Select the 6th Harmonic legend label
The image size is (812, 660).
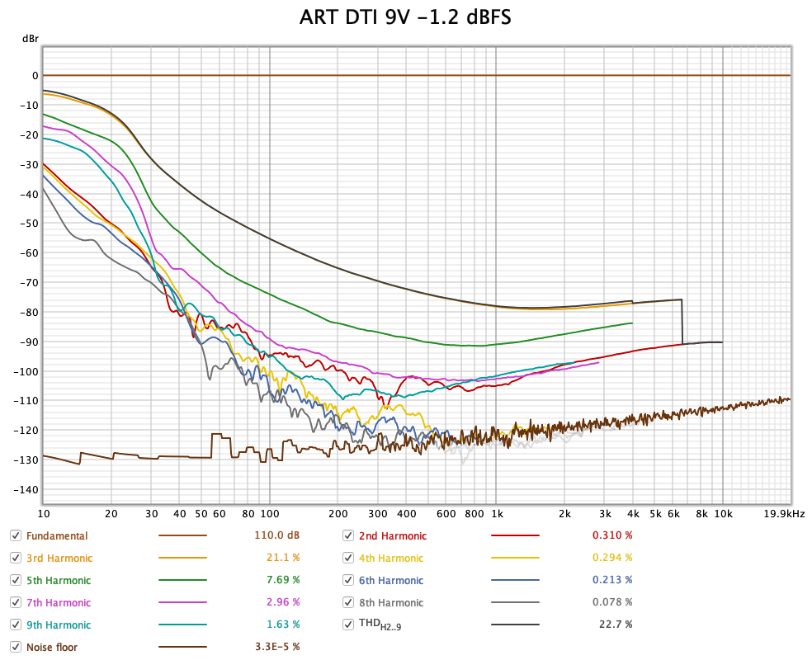[x=391, y=580]
